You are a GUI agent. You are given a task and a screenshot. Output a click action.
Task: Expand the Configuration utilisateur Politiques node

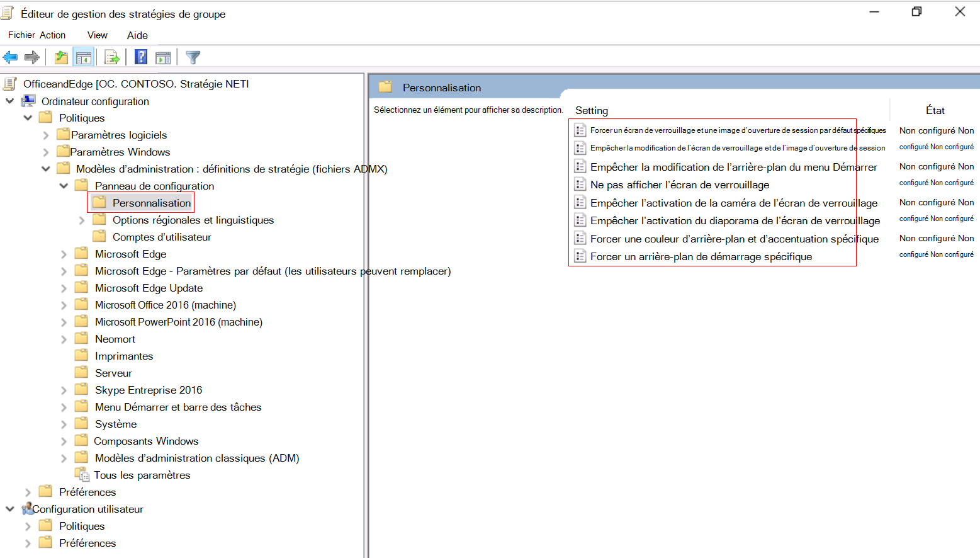click(x=28, y=525)
